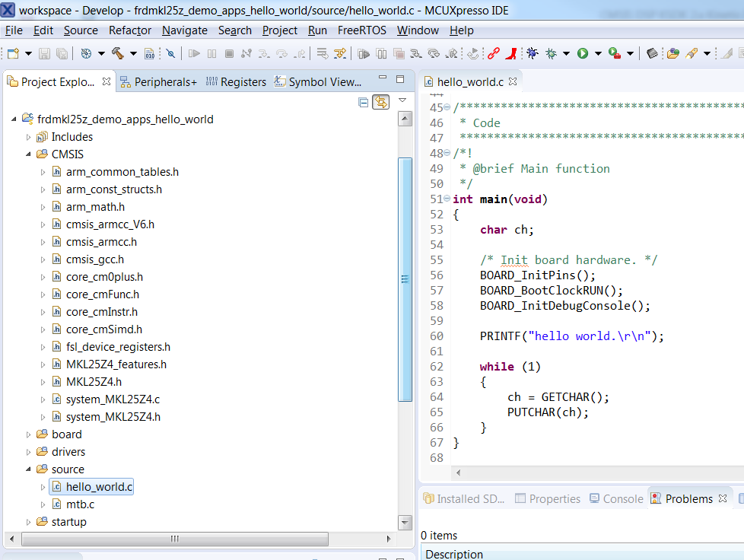Open dropdown next to green bug icon
Image resolution: width=744 pixels, height=560 pixels.
[x=566, y=53]
